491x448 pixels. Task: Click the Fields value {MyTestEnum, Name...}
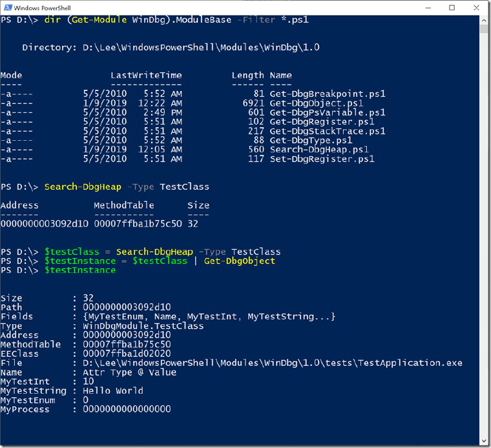tap(209, 316)
